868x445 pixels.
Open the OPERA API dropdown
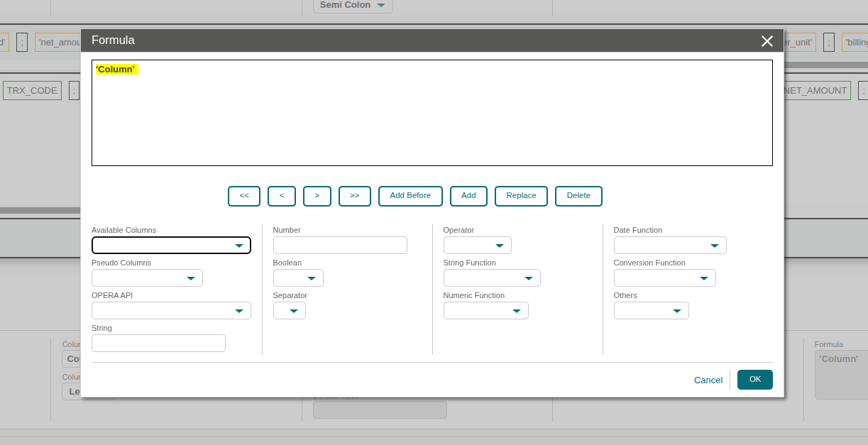pyautogui.click(x=171, y=311)
